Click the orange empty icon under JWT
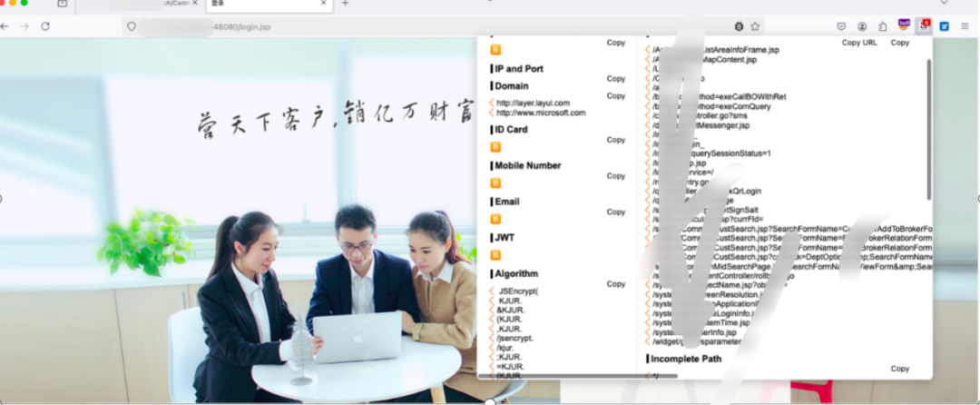980x405 pixels. tap(495, 255)
